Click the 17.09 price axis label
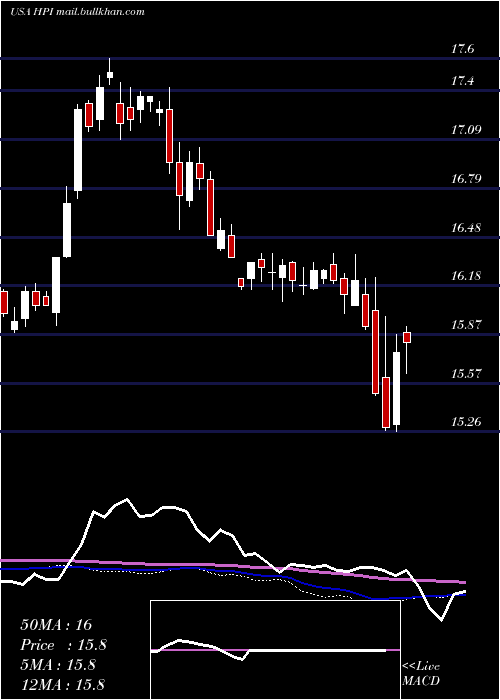 click(x=466, y=130)
